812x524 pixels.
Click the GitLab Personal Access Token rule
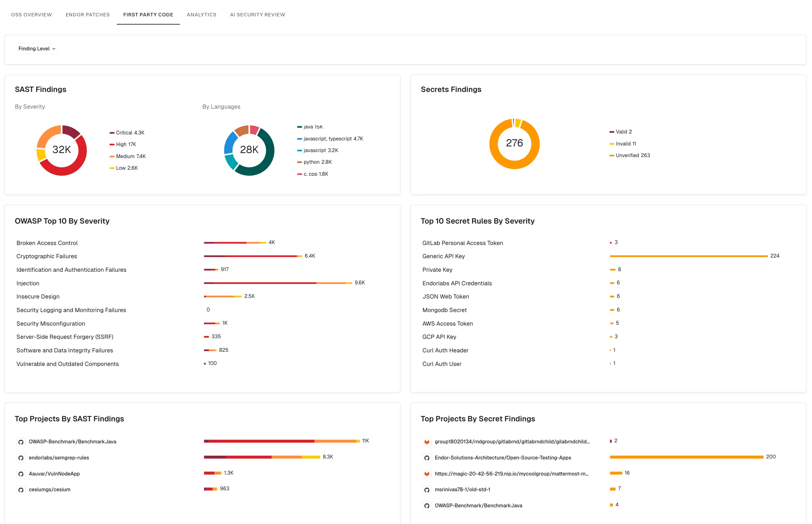[462, 243]
